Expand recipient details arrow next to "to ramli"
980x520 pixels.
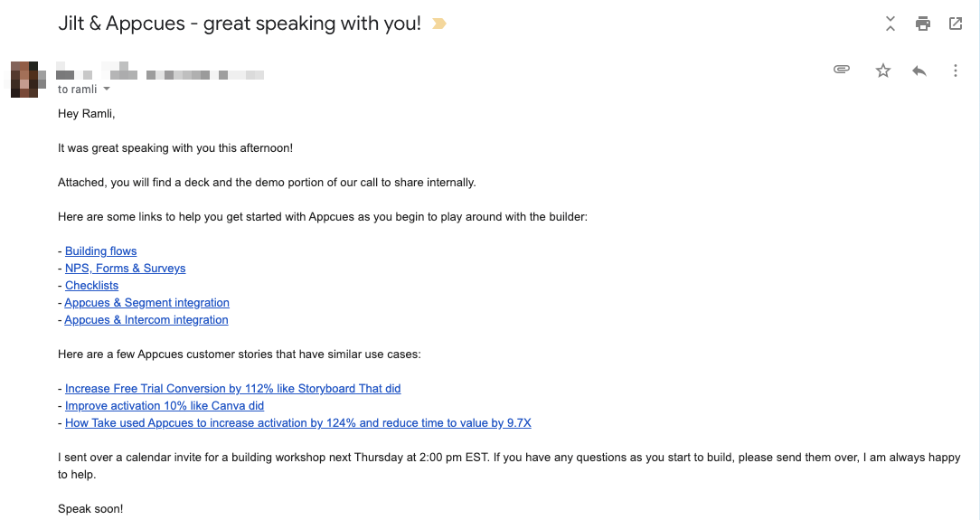point(107,90)
